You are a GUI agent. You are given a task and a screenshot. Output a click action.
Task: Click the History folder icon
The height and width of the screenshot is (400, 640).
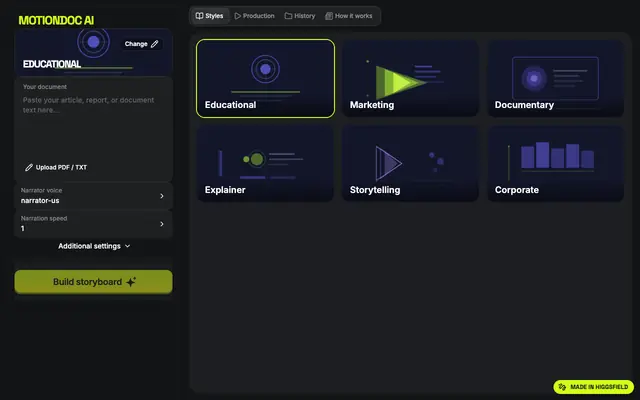[x=288, y=16]
